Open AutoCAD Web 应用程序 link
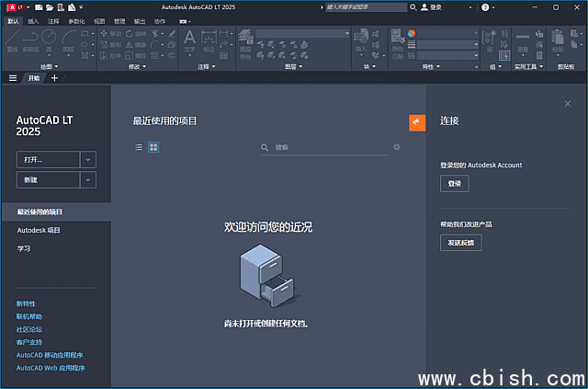 click(51, 368)
